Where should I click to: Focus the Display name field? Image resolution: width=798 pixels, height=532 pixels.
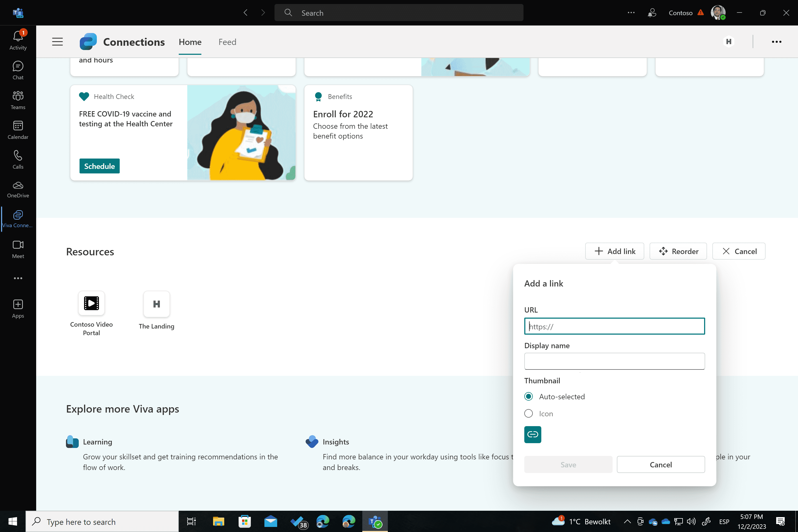pyautogui.click(x=614, y=361)
